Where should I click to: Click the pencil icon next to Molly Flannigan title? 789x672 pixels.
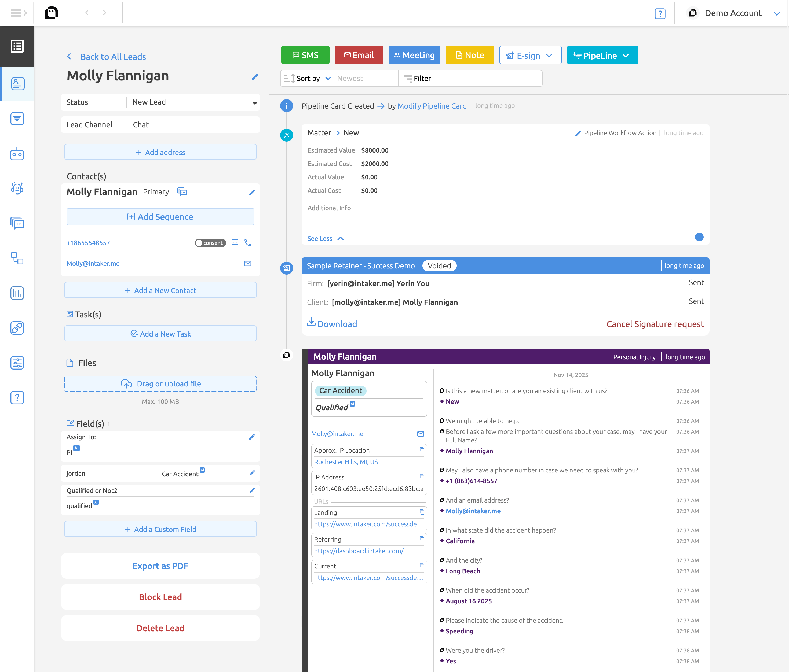click(255, 77)
